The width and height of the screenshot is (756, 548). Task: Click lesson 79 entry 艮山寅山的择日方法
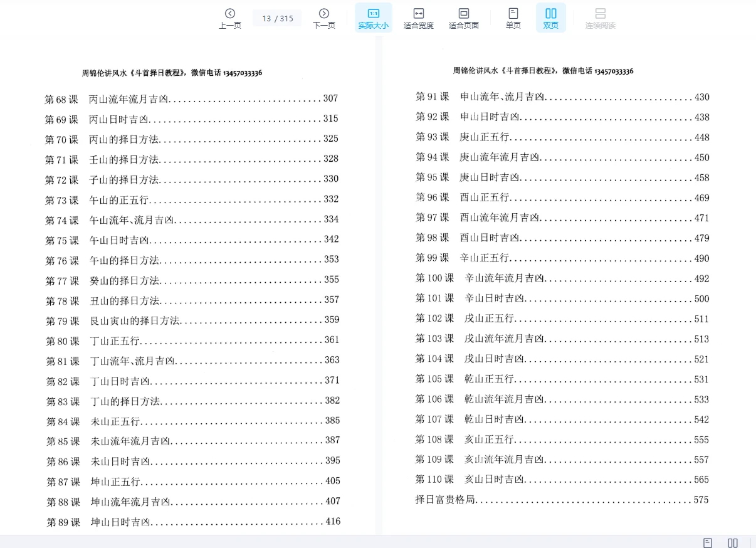192,320
